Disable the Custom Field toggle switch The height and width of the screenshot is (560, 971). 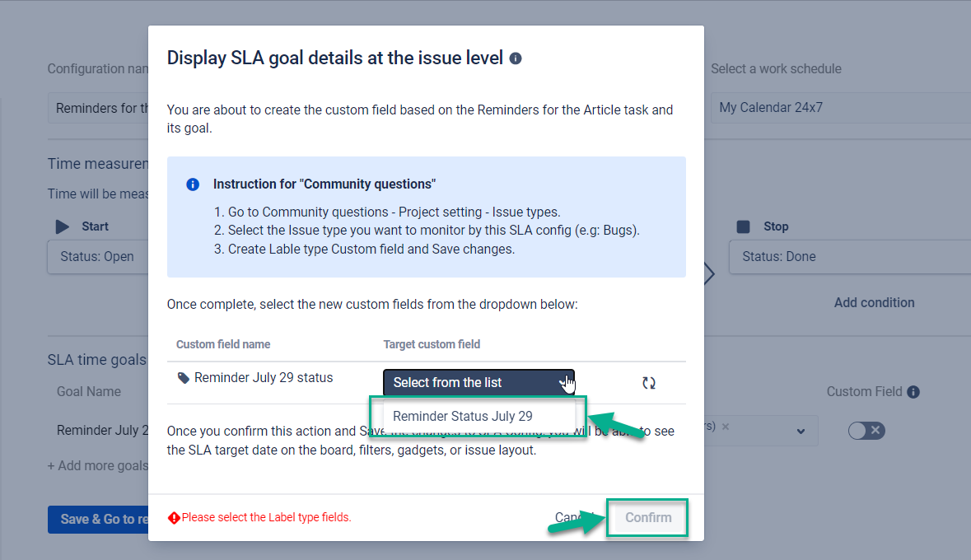pos(866,430)
